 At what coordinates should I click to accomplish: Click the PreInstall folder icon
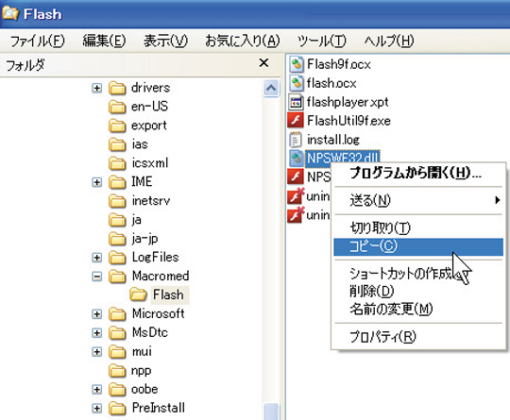[x=117, y=409]
